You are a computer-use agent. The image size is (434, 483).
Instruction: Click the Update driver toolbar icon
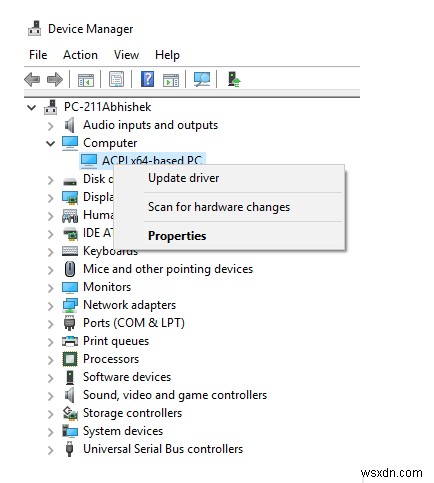tap(234, 79)
